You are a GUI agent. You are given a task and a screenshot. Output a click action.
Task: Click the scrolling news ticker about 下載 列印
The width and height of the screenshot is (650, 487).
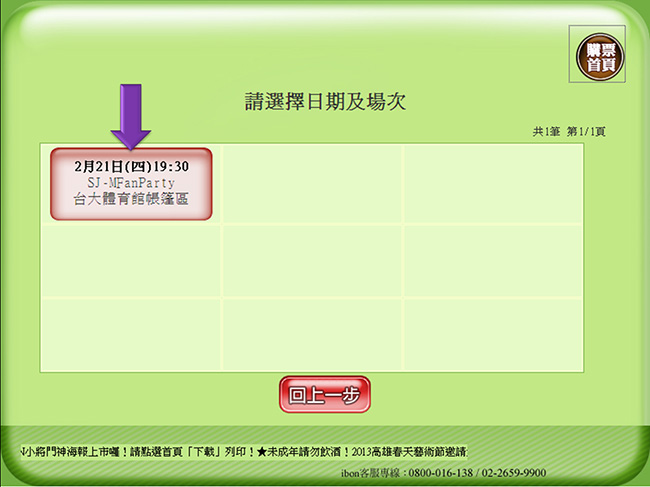click(244, 451)
